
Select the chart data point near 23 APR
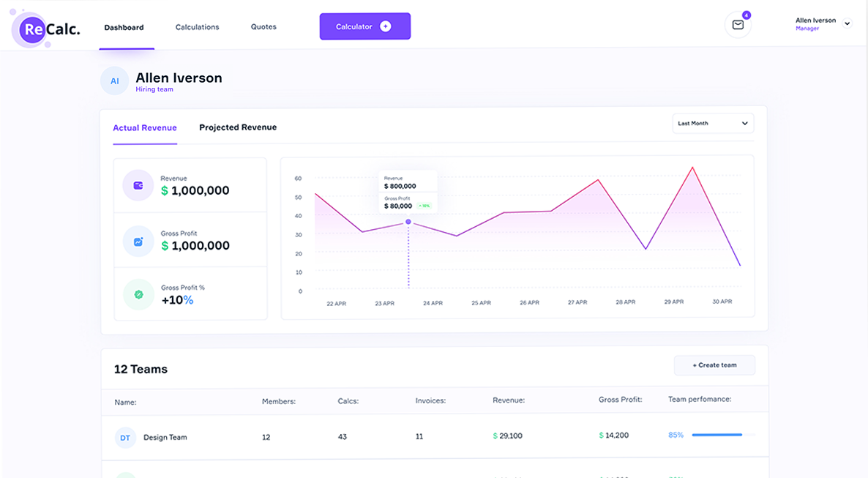408,222
